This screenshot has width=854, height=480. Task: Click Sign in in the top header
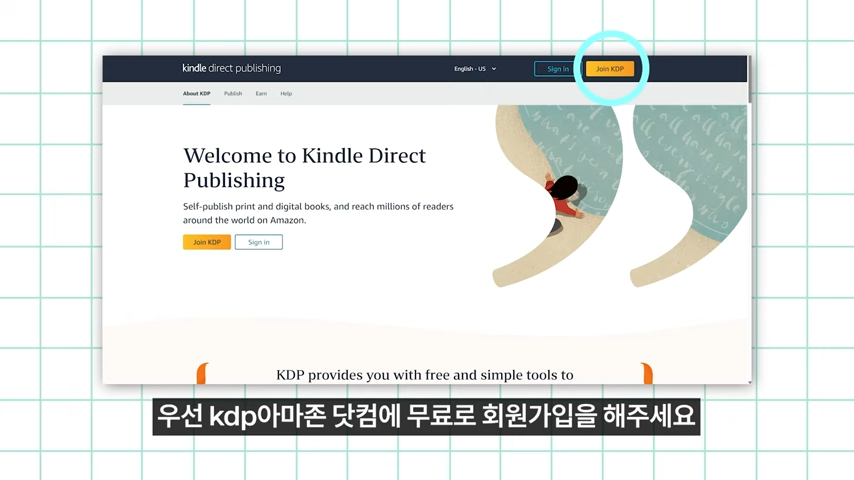coord(557,69)
